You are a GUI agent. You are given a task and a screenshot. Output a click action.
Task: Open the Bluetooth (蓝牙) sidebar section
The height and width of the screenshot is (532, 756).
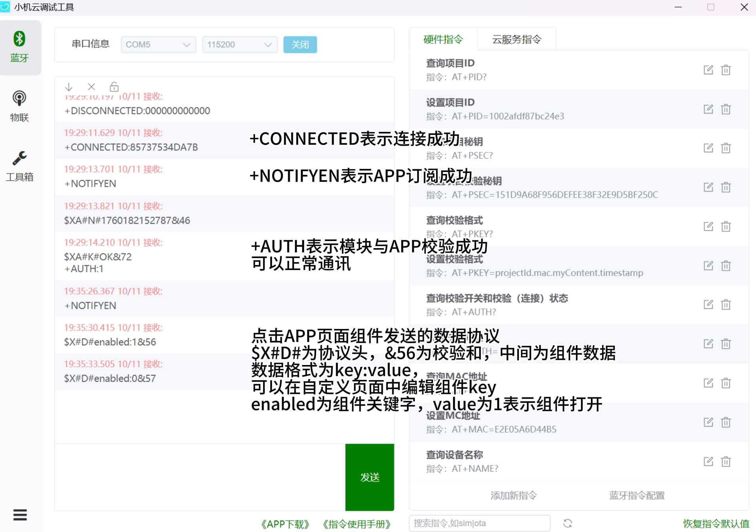click(20, 47)
